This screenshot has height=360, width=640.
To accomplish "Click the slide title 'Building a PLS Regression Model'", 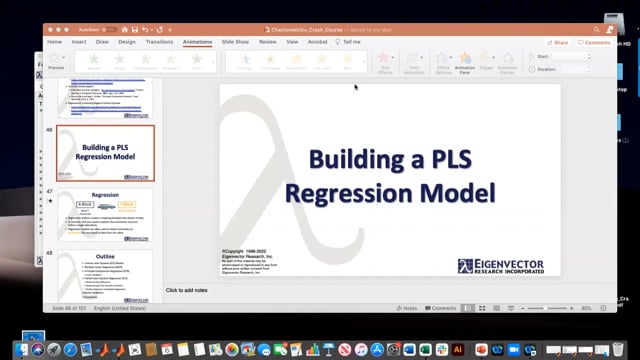I will [x=390, y=176].
